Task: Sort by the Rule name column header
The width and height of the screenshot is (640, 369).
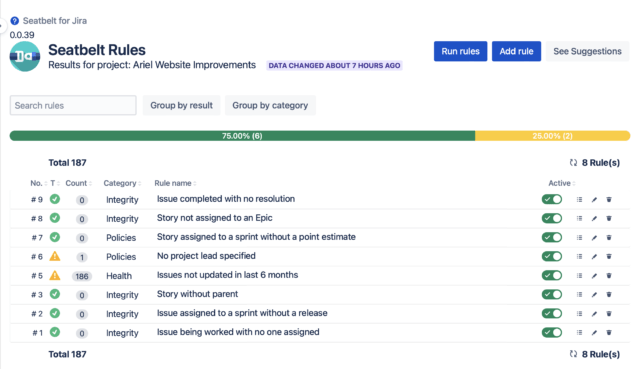Action: pos(175,183)
